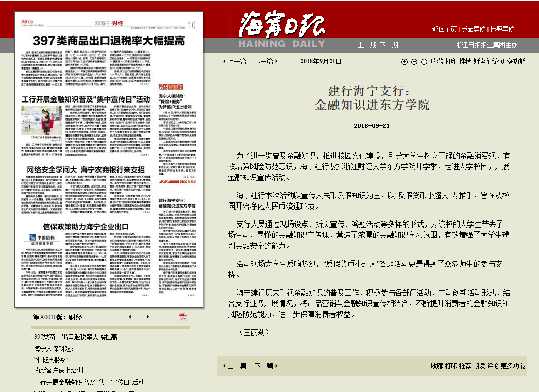This screenshot has width=539, height=392.
Task: Click 朗读 in the toolbar above the article
Action: tap(479, 61)
